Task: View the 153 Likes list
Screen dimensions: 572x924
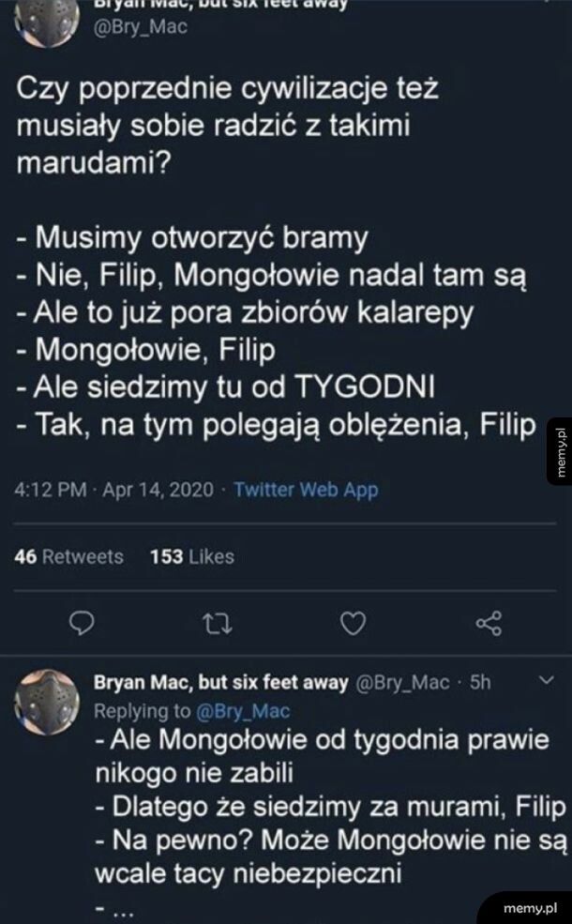Action: [192, 556]
